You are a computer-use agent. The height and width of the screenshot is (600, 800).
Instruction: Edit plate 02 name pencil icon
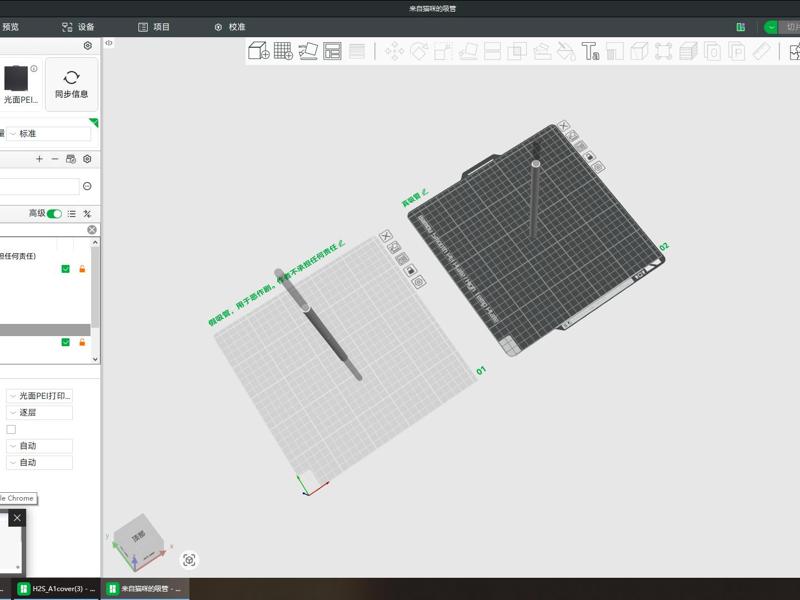(425, 193)
